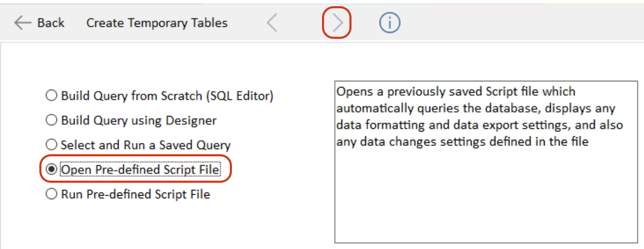The height and width of the screenshot is (249, 644).
Task: Click the Back arrow icon
Action: pos(23,23)
